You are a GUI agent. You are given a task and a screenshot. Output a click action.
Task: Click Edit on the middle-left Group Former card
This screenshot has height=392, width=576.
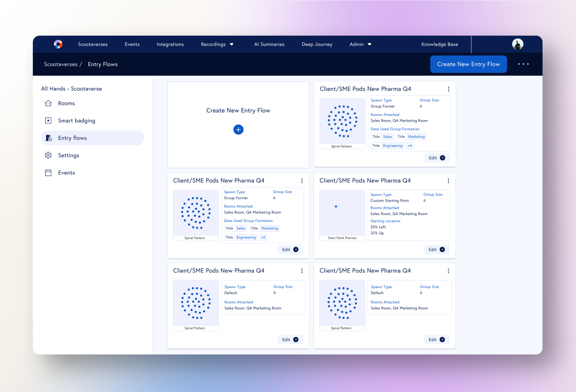click(290, 250)
